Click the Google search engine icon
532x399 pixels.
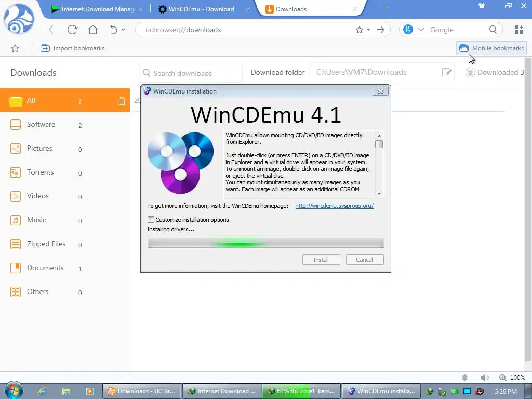408,30
